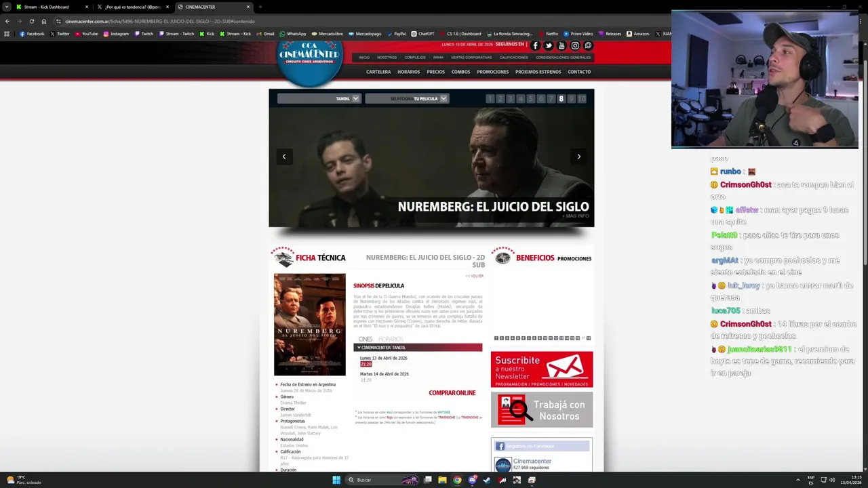Image resolution: width=868 pixels, height=488 pixels.
Task: Open the Facebook bookmark
Action: (x=32, y=34)
